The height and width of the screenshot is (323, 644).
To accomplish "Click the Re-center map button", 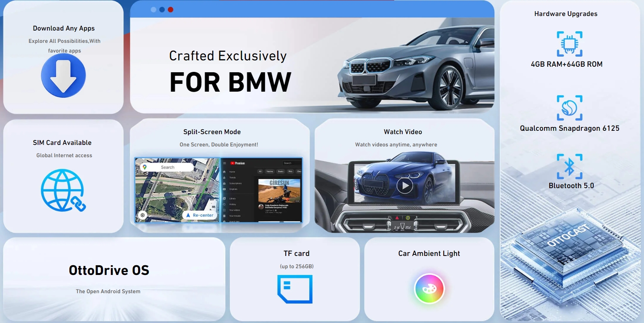I will (x=200, y=215).
